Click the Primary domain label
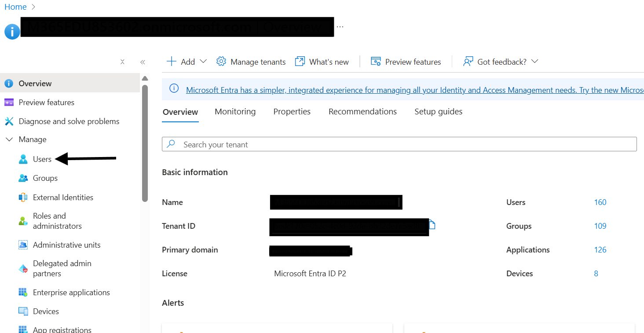The height and width of the screenshot is (333, 644). pyautogui.click(x=190, y=250)
